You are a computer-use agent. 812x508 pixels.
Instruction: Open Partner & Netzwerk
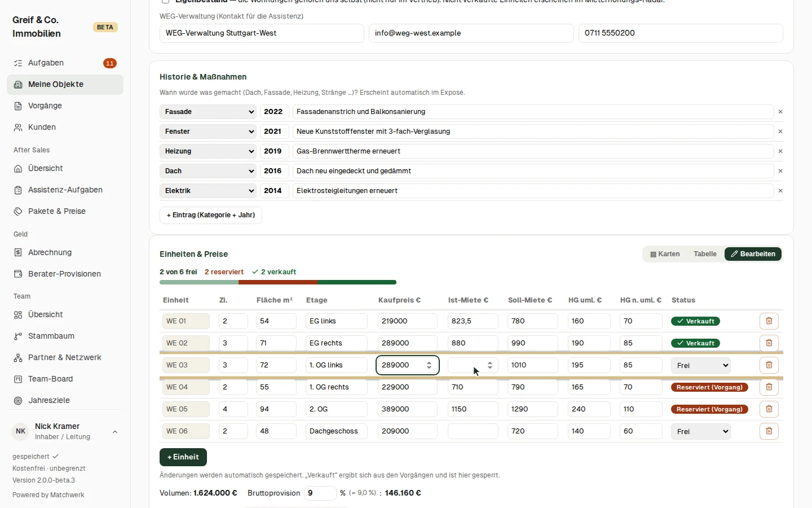[x=65, y=358]
